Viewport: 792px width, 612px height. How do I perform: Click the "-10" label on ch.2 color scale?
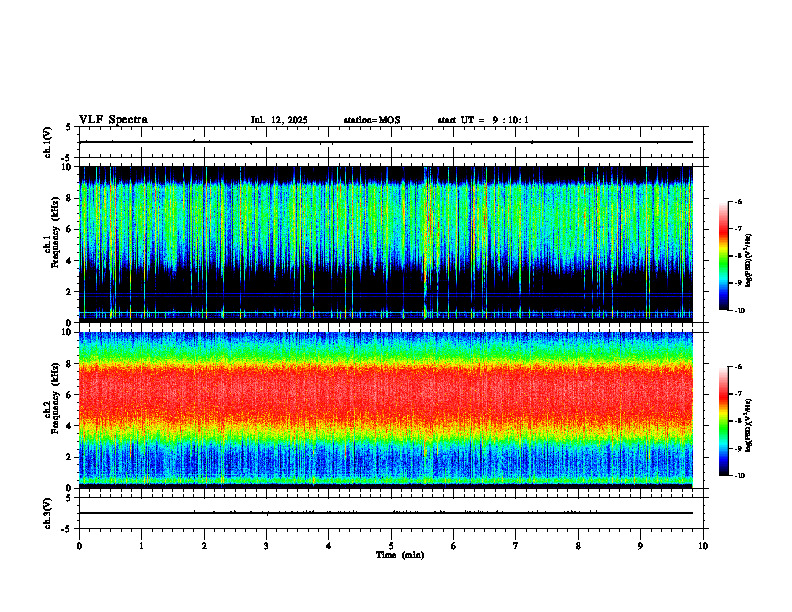(x=740, y=476)
